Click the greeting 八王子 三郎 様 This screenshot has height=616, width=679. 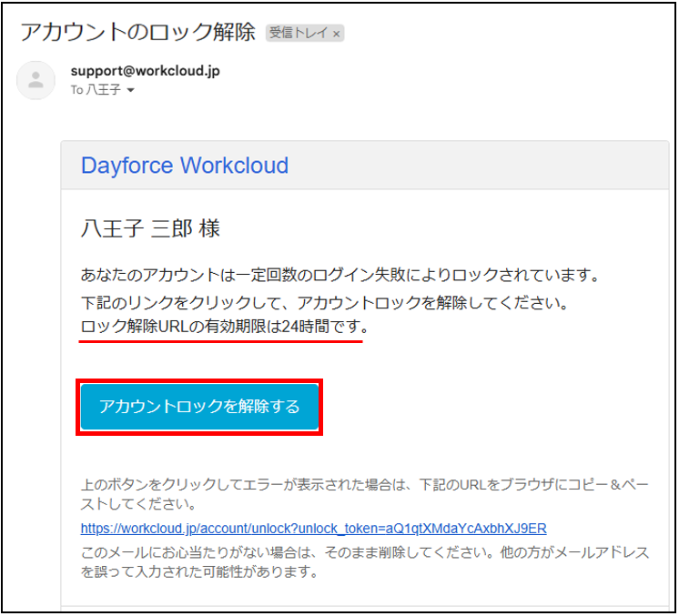pyautogui.click(x=150, y=228)
